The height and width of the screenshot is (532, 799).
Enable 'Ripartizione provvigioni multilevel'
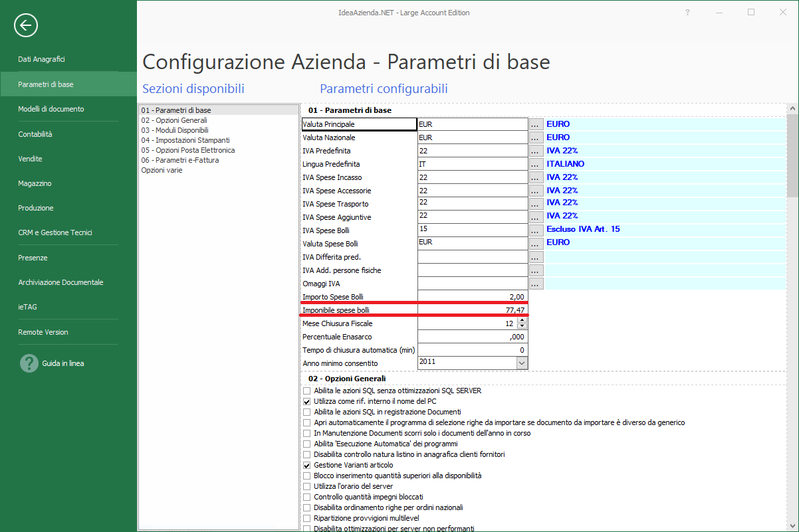tap(306, 518)
